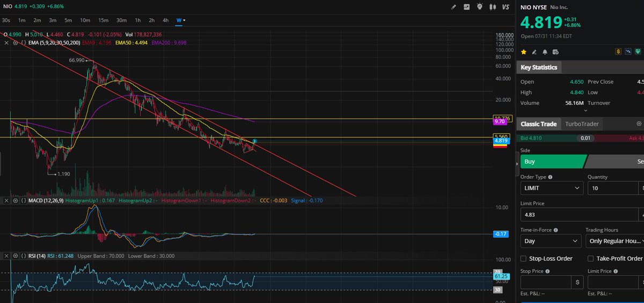Click the edit note icon beside star

click(535, 52)
